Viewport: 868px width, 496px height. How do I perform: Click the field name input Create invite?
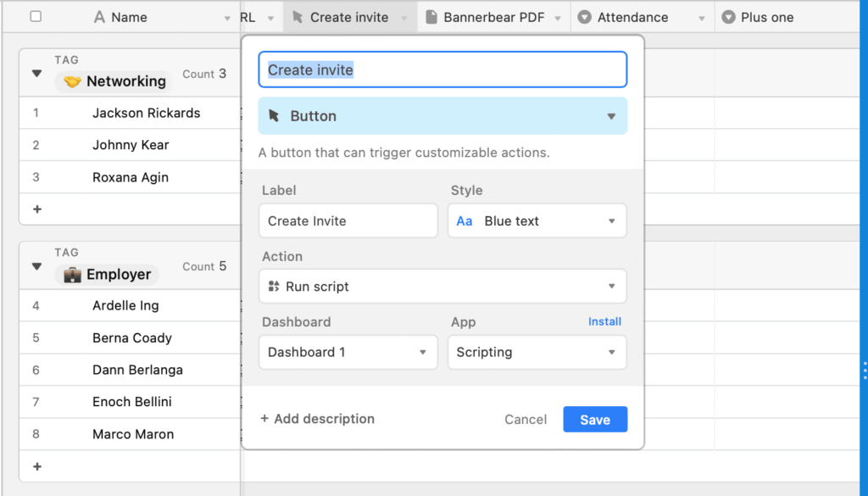coord(442,70)
